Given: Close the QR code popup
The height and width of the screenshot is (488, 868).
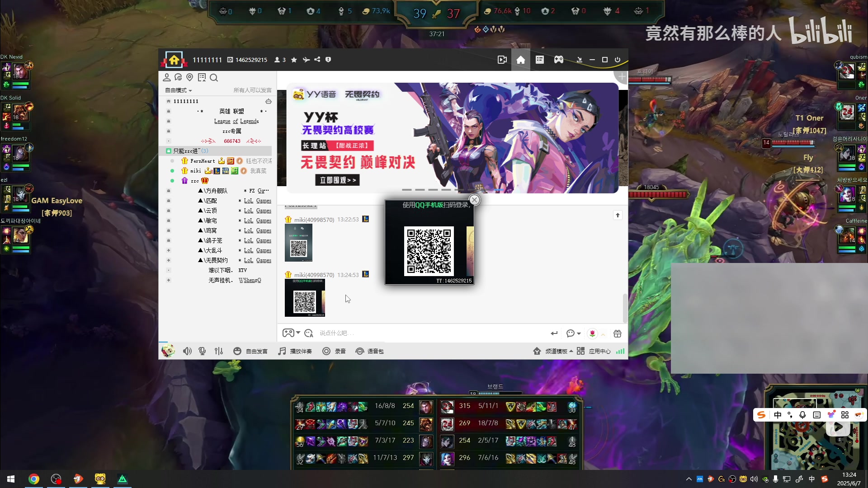Looking at the screenshot, I should pos(474,200).
